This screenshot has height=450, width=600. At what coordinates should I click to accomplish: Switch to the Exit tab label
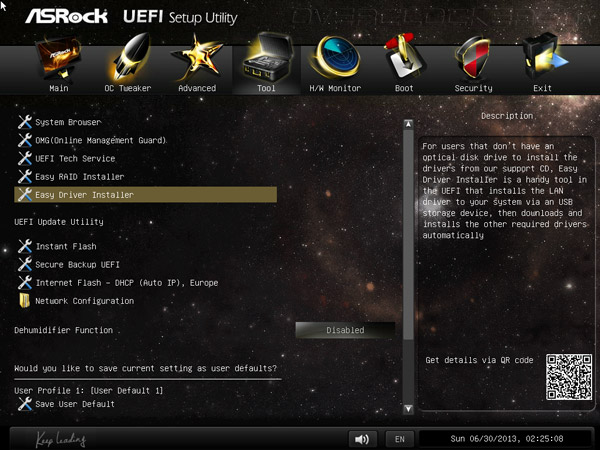coord(543,88)
